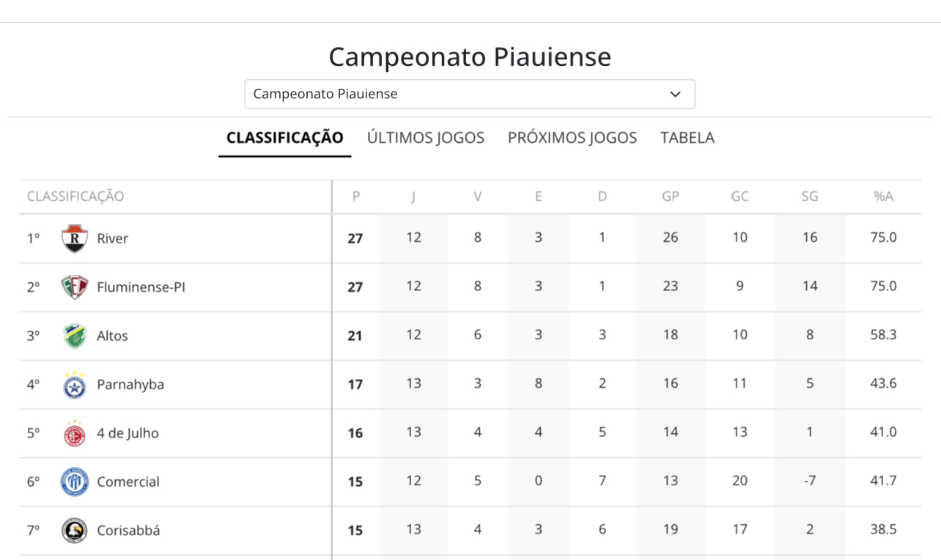Switch to the ÚLTIMOS JOGOS tab
941x560 pixels.
click(x=426, y=138)
